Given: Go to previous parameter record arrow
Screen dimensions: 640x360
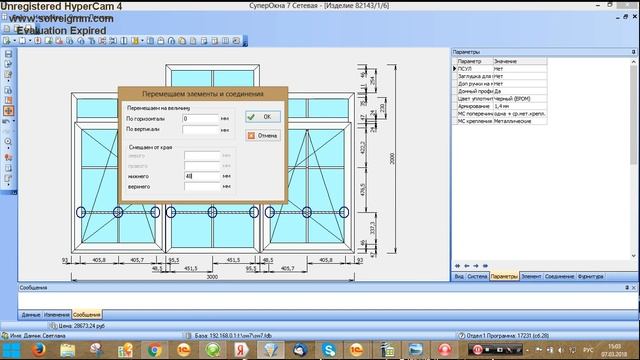Looking at the screenshot, I should coord(467,266).
